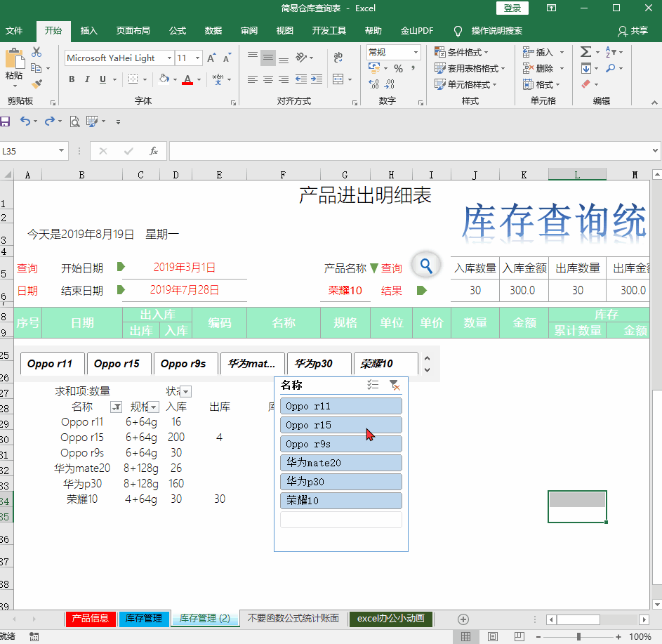The width and height of the screenshot is (662, 644).
Task: Switch to the 插入 ribbon tab
Action: (88, 30)
